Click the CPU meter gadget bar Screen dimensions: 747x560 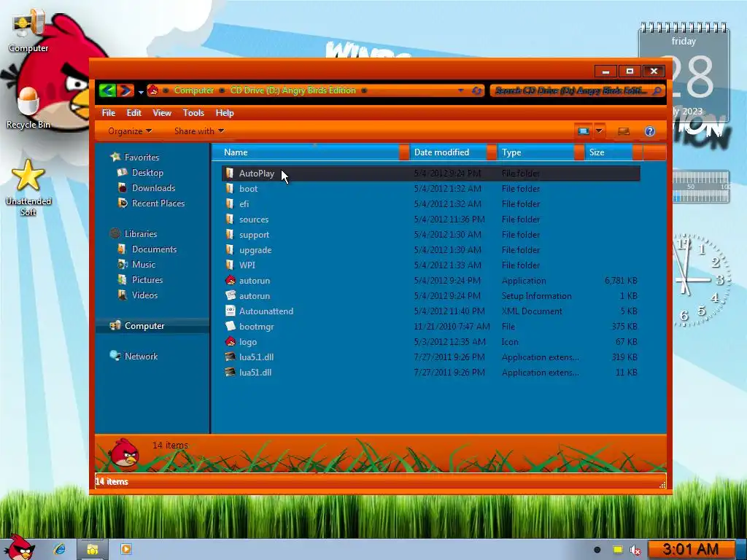(701, 187)
